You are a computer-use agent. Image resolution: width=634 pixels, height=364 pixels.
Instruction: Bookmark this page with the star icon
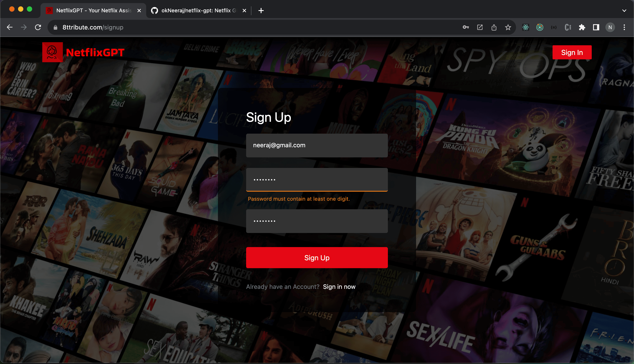[x=508, y=27]
